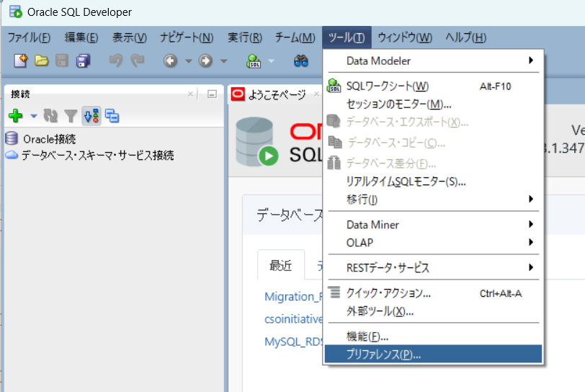Select クイック・アクション... menu item
Image resolution: width=585 pixels, height=392 pixels.
pyautogui.click(x=433, y=293)
